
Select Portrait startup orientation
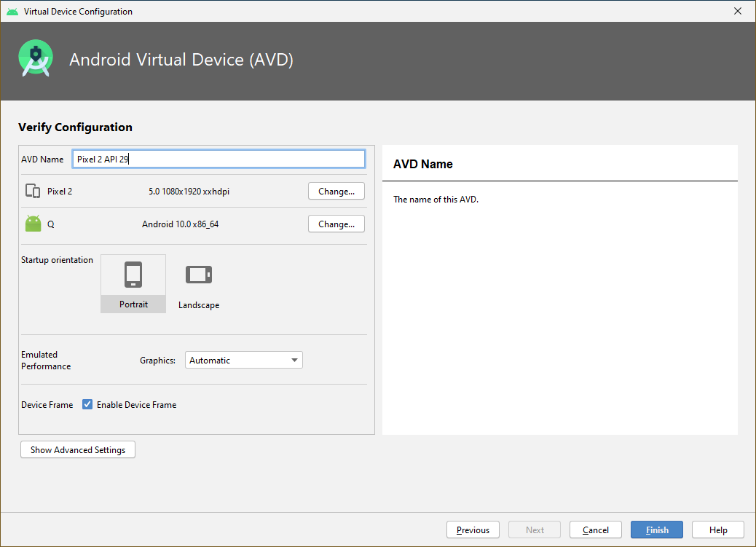click(133, 283)
